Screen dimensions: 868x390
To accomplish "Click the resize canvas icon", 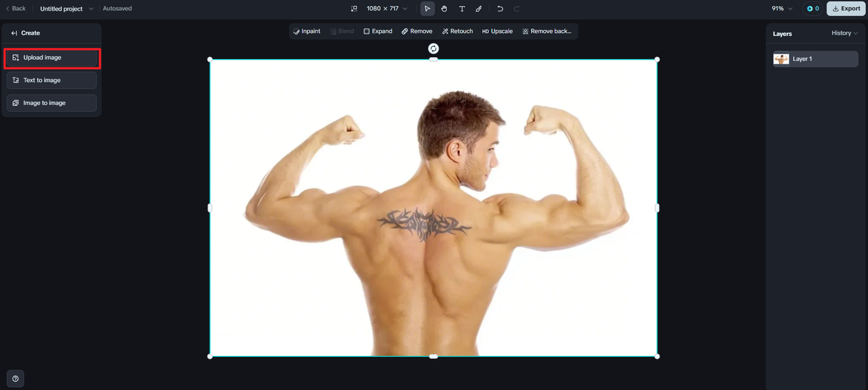I will point(354,9).
